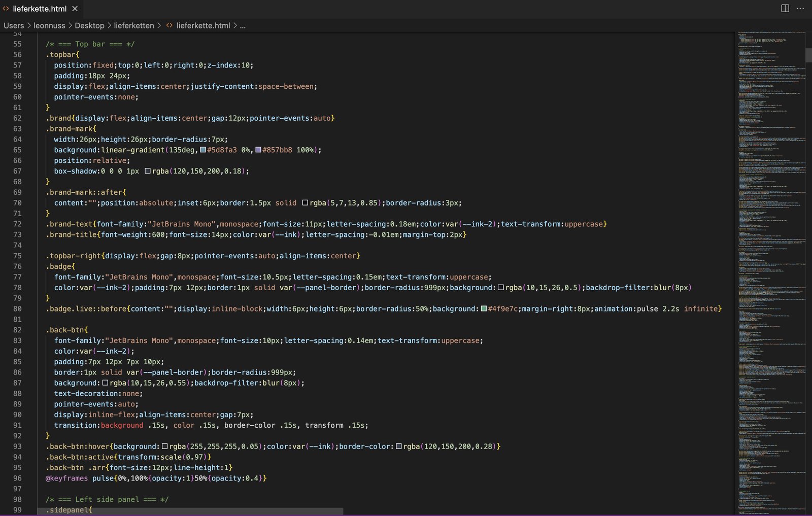Open the Desktop breadcrumb folder
The image size is (812, 516).
coord(89,25)
